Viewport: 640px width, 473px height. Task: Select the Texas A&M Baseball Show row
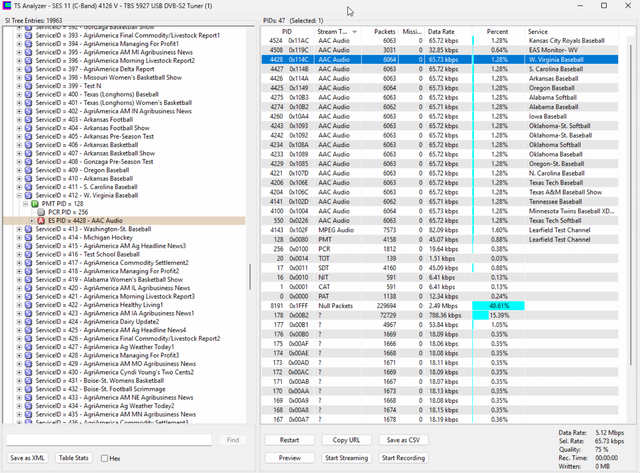pyautogui.click(x=440, y=192)
